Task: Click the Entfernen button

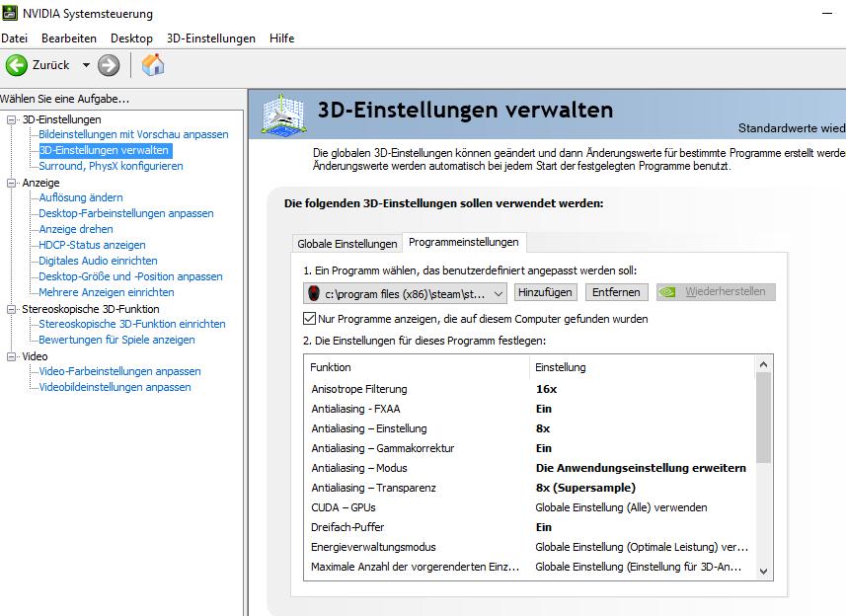Action: pos(616,292)
